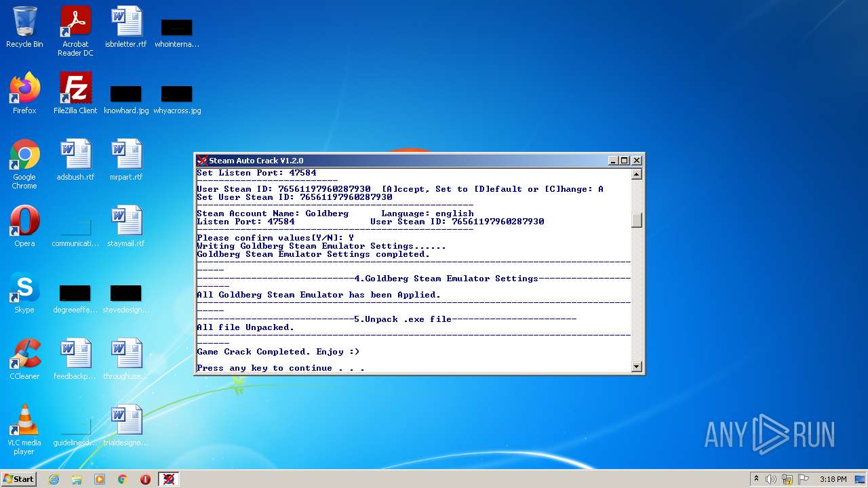Maximize the Steam Auto Crack window
The width and height of the screenshot is (868, 488).
(x=625, y=161)
